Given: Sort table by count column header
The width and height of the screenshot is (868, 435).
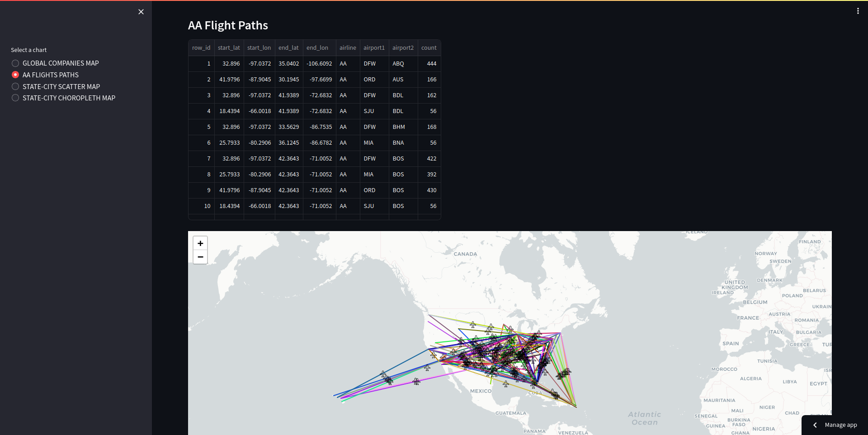Looking at the screenshot, I should 429,48.
